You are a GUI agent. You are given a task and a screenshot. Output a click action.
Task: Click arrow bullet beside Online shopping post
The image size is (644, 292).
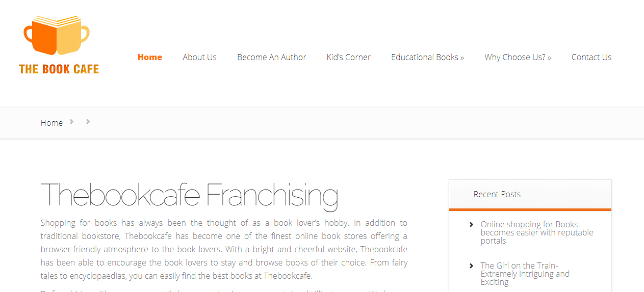coord(471,224)
